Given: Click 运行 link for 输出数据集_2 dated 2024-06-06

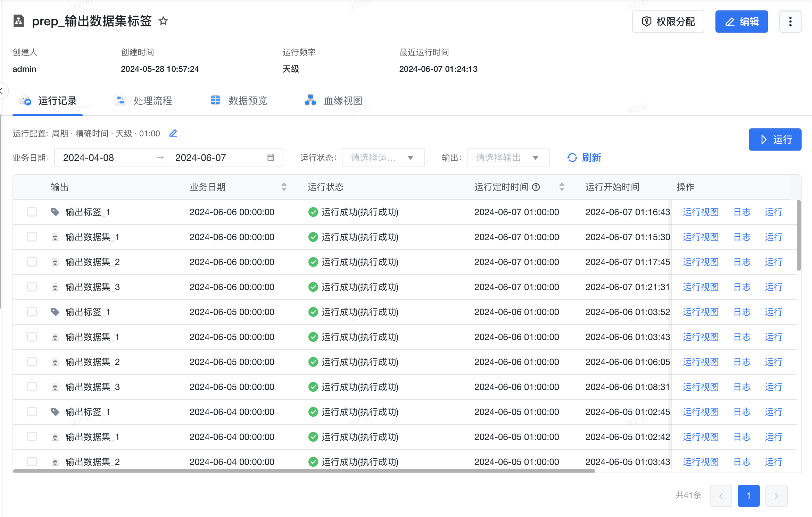Looking at the screenshot, I should click(x=773, y=262).
